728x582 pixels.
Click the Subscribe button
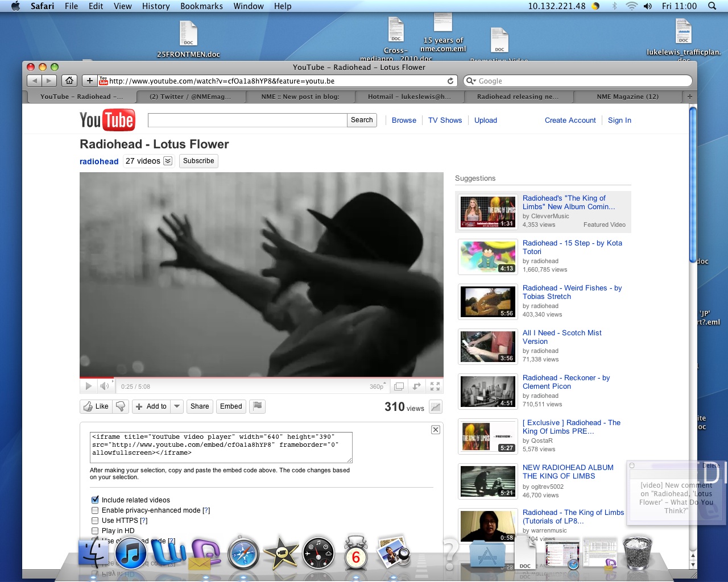coord(198,161)
